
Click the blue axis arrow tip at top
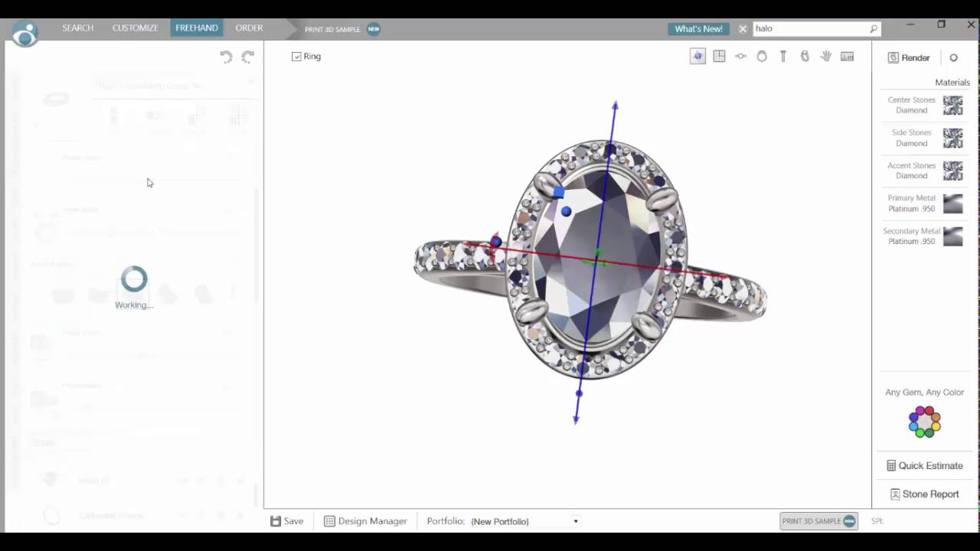(615, 106)
